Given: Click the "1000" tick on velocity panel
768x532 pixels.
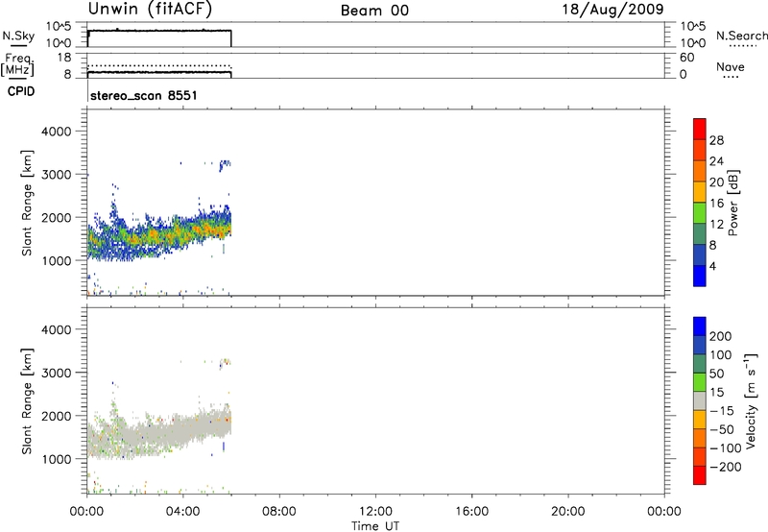Looking at the screenshot, I should coord(57,459).
